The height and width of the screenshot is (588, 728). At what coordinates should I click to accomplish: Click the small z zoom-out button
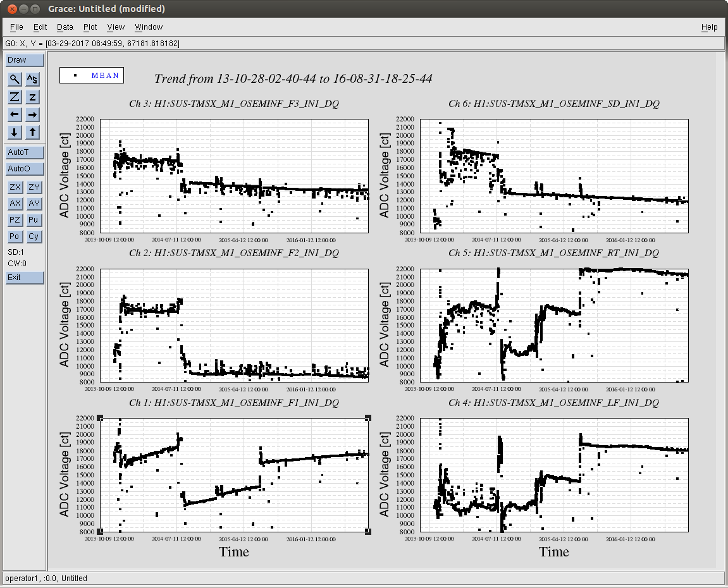pos(33,97)
